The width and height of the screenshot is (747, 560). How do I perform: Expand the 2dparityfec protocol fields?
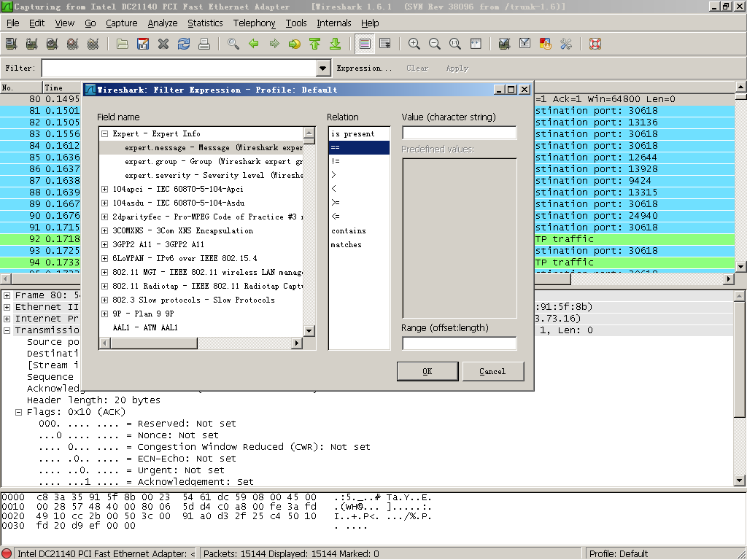pyautogui.click(x=105, y=217)
